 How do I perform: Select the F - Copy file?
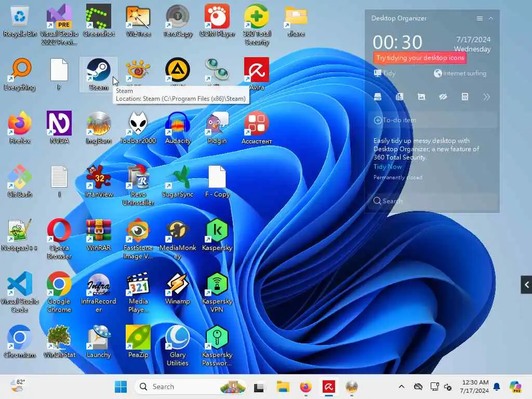(217, 181)
